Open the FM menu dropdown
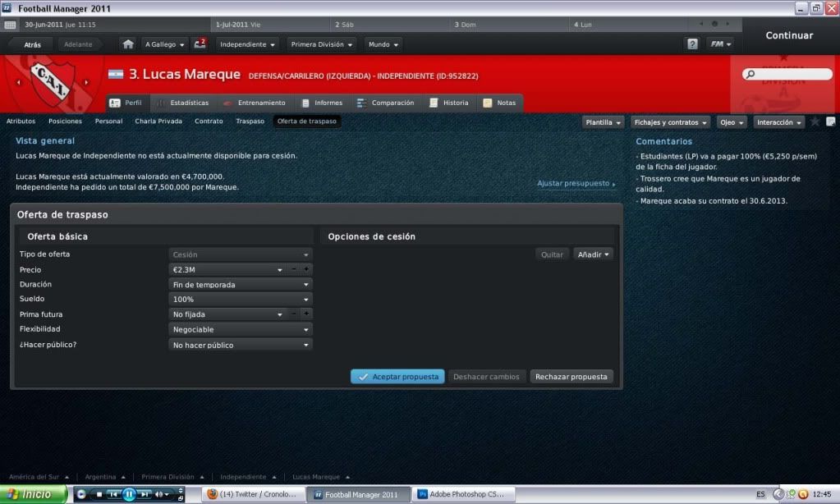 coord(721,44)
